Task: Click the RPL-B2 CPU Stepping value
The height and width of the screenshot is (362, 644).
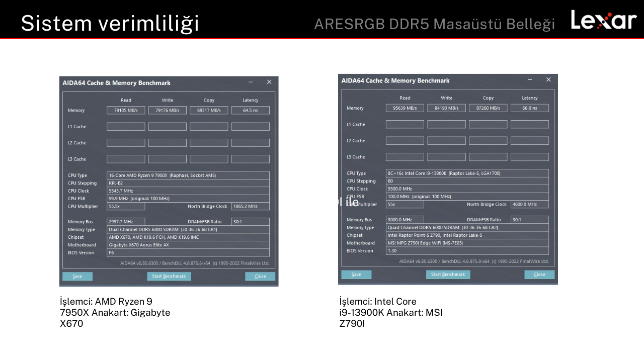Action: (x=188, y=183)
